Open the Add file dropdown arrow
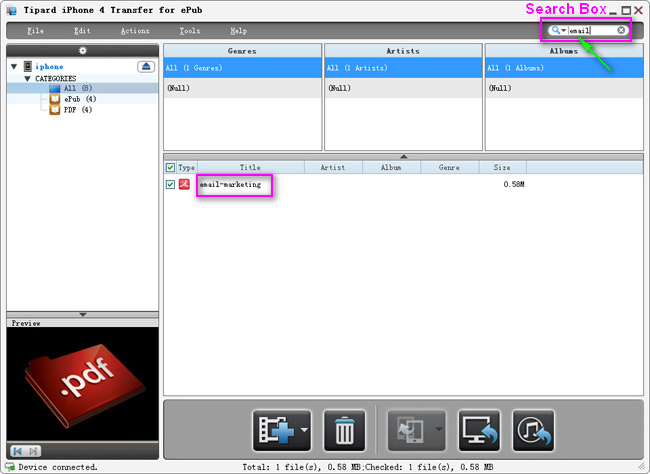650x474 pixels. (305, 430)
